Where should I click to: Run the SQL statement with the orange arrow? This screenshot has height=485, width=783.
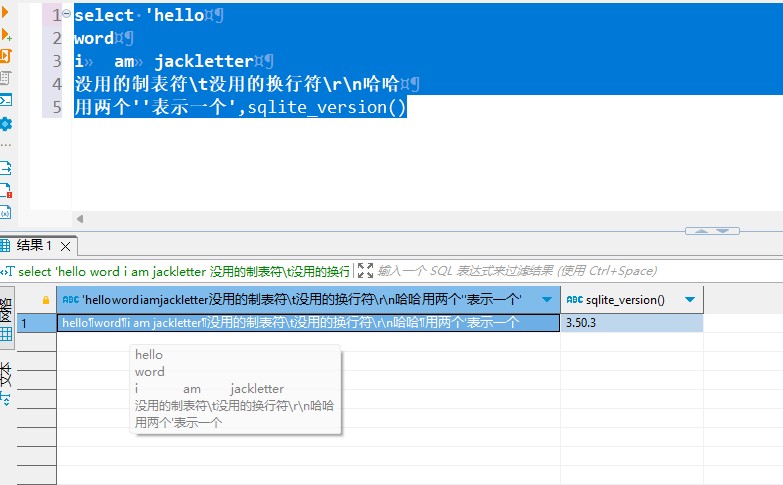pyautogui.click(x=4, y=11)
